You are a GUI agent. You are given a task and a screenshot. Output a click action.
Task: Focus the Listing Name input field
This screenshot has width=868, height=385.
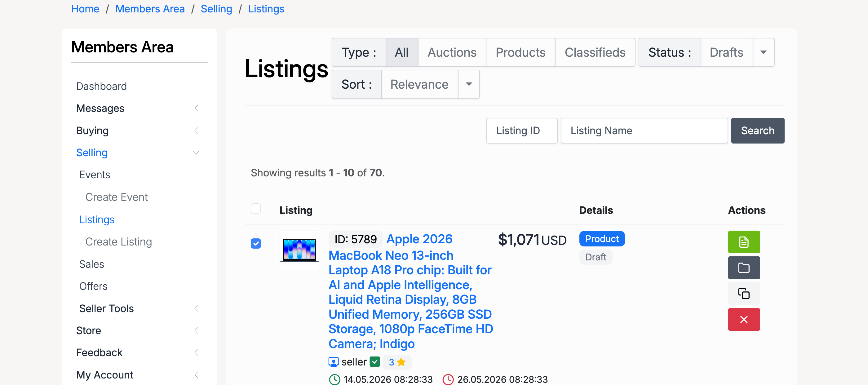(x=644, y=131)
